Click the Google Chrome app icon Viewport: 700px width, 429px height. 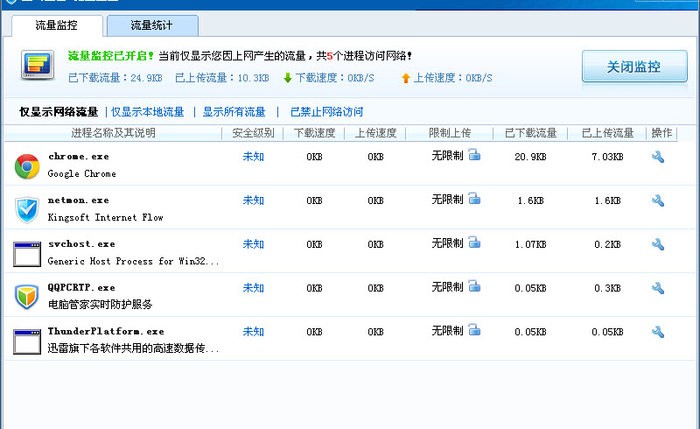coord(27,167)
